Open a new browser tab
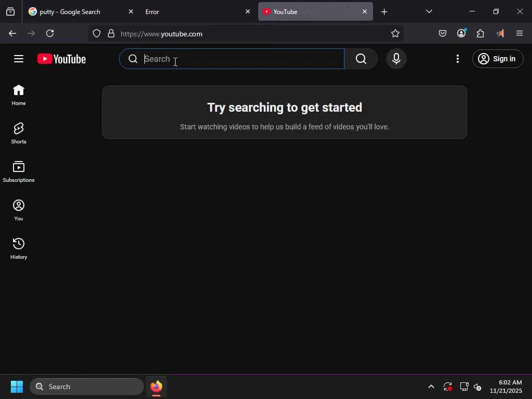 [384, 12]
